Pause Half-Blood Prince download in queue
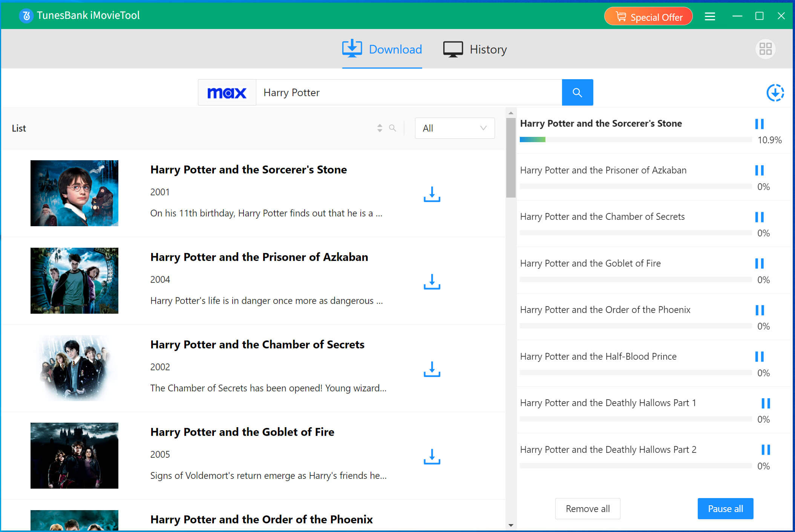795x532 pixels. pyautogui.click(x=759, y=357)
